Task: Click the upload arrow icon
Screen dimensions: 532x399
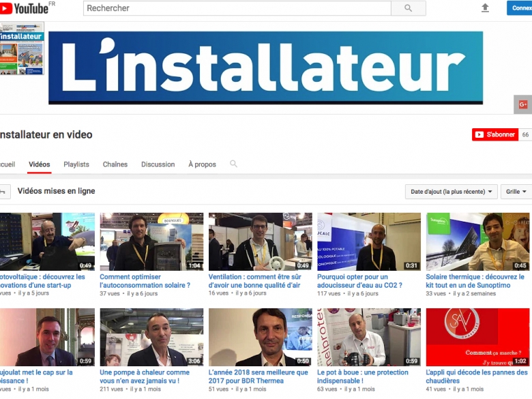Action: [x=485, y=8]
